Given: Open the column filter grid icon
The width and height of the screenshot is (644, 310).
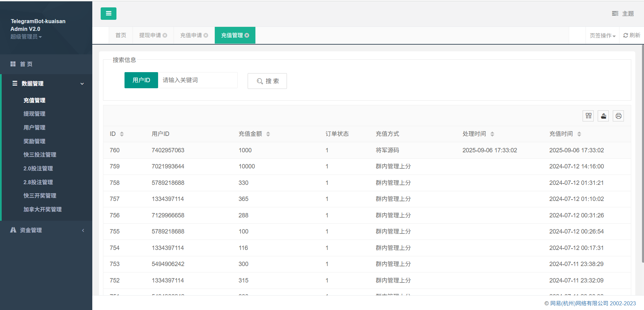Looking at the screenshot, I should click(x=588, y=116).
